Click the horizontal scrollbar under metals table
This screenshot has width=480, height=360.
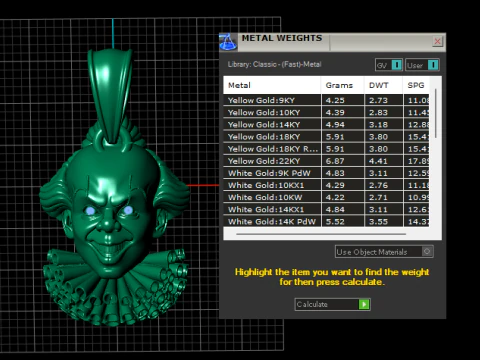pos(321,234)
